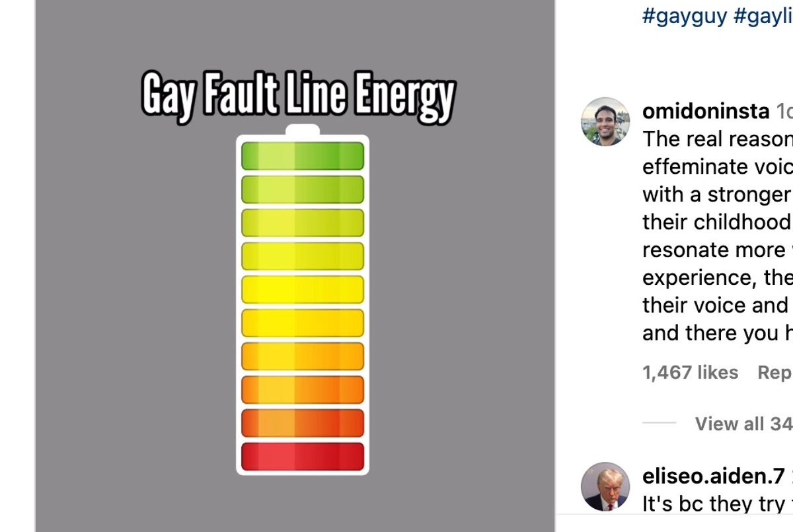Image resolution: width=793 pixels, height=532 pixels.
Task: Click the 1d timestamp beside omidoninsta
Action: [x=784, y=111]
